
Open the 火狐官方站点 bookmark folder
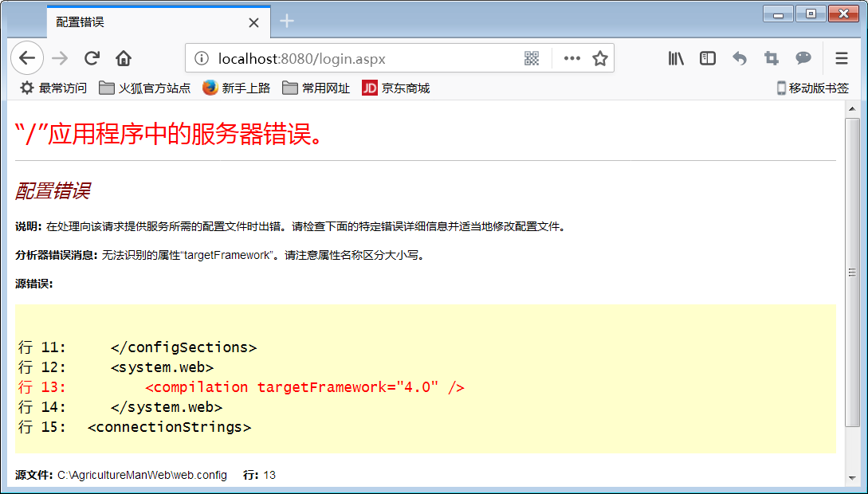point(144,88)
